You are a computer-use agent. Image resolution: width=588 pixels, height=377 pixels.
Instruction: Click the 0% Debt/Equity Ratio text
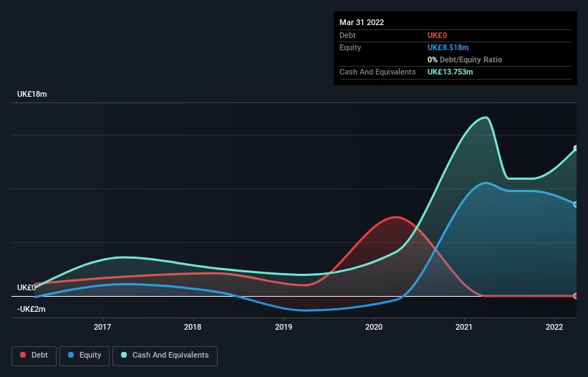point(465,59)
